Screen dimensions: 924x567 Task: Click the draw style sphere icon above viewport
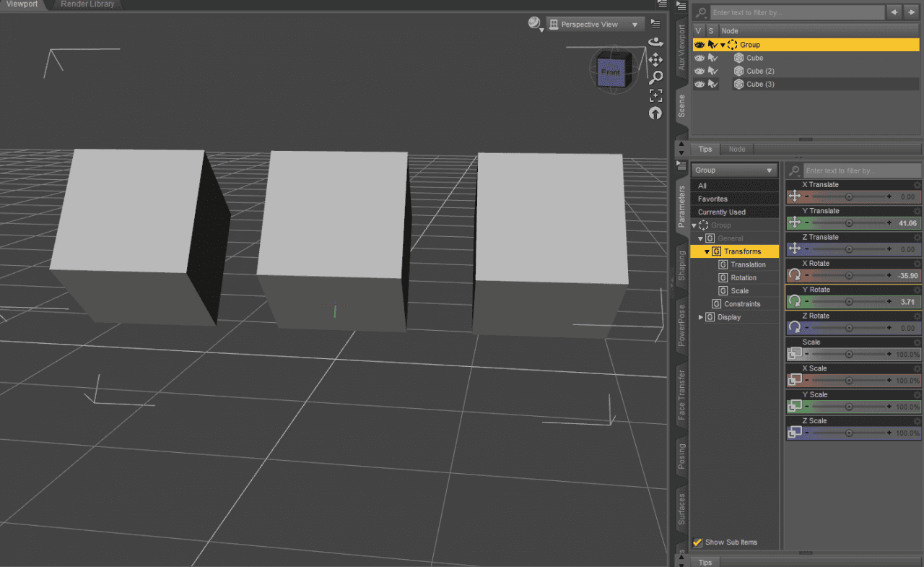click(533, 24)
